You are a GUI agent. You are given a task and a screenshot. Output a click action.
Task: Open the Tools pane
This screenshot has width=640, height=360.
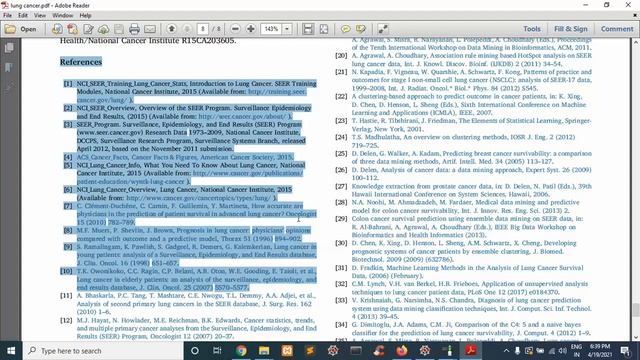pos(532,29)
